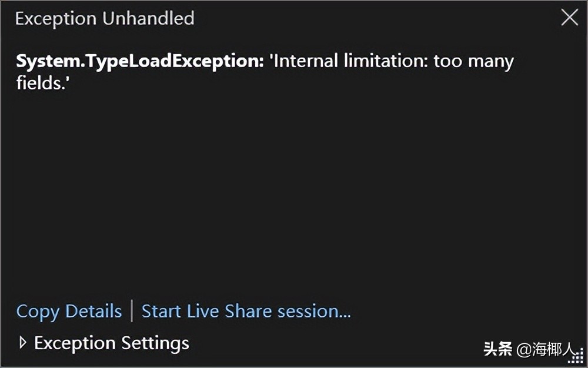Click the word 'Details' in Copy Details
The height and width of the screenshot is (368, 588).
[93, 311]
